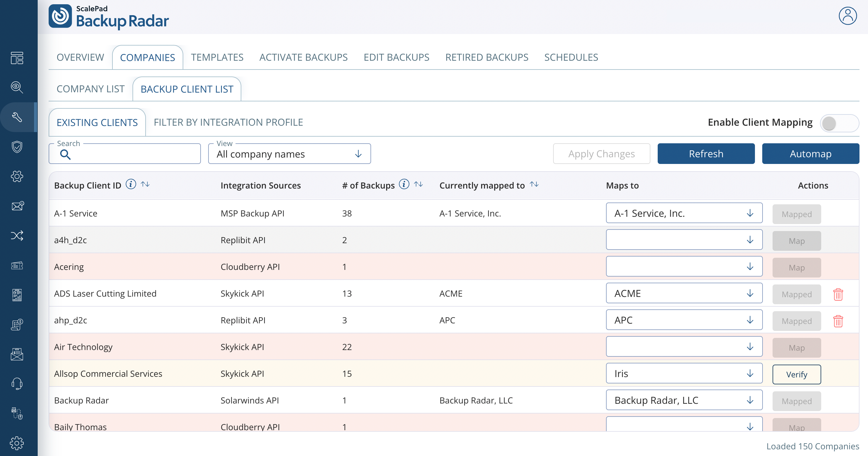Switch to the Edit Backups tab
Image resolution: width=868 pixels, height=456 pixels.
pos(396,57)
